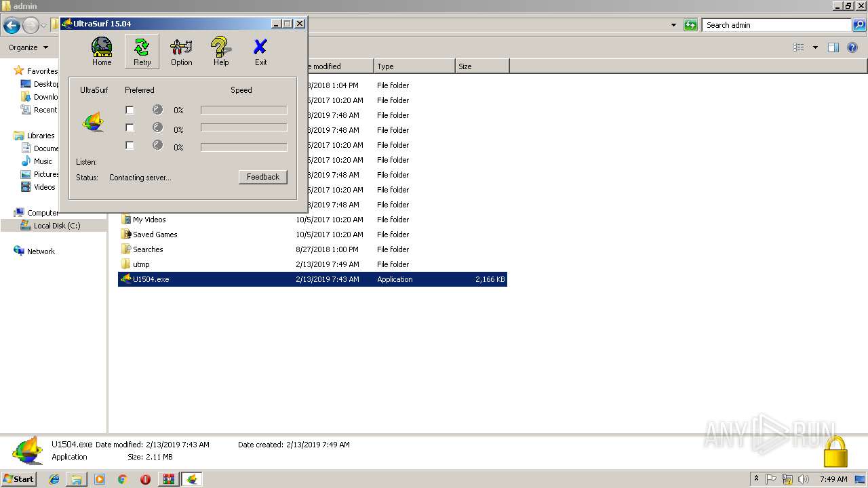Open the recent pages dropdown arrow
Viewport: 868px width, 488px height.
(43, 26)
